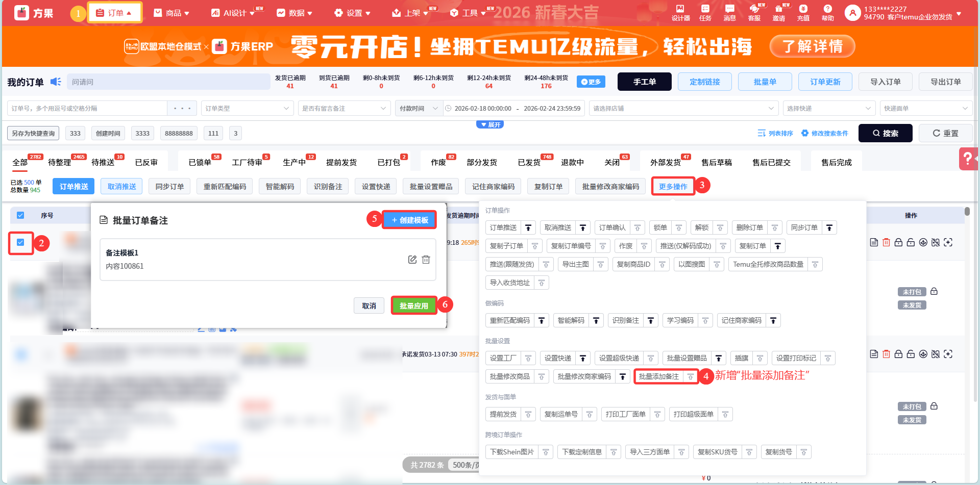Viewport: 980px width, 485px height.
Task: Expand filters with the 展开 toggle
Action: point(490,124)
